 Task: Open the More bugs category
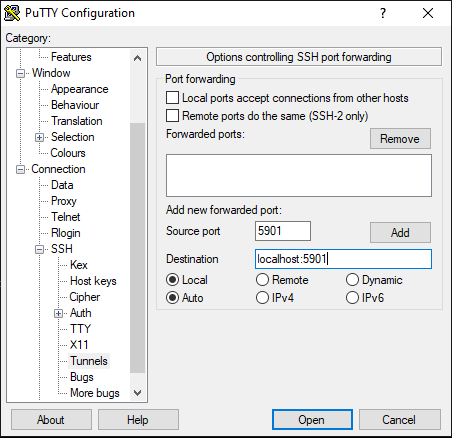click(95, 393)
